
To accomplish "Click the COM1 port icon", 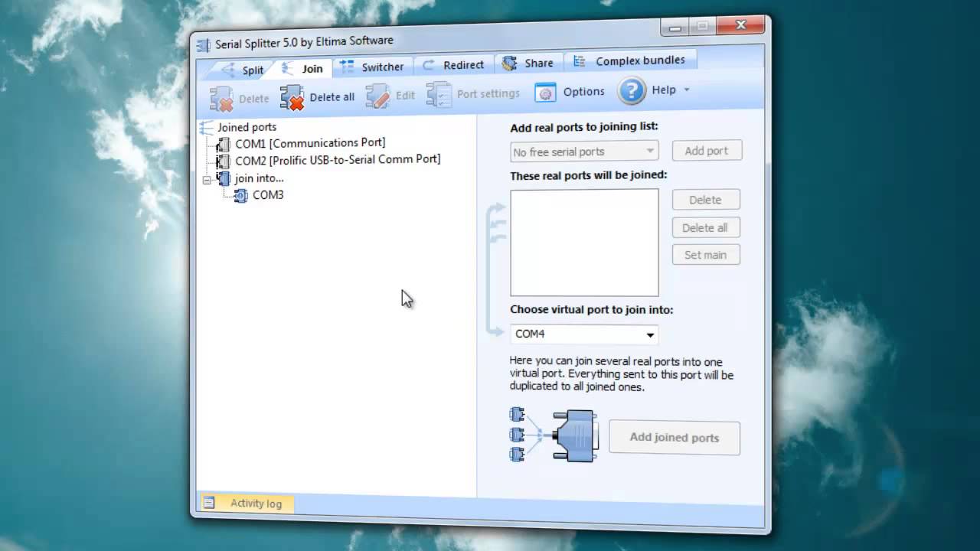I will [223, 144].
